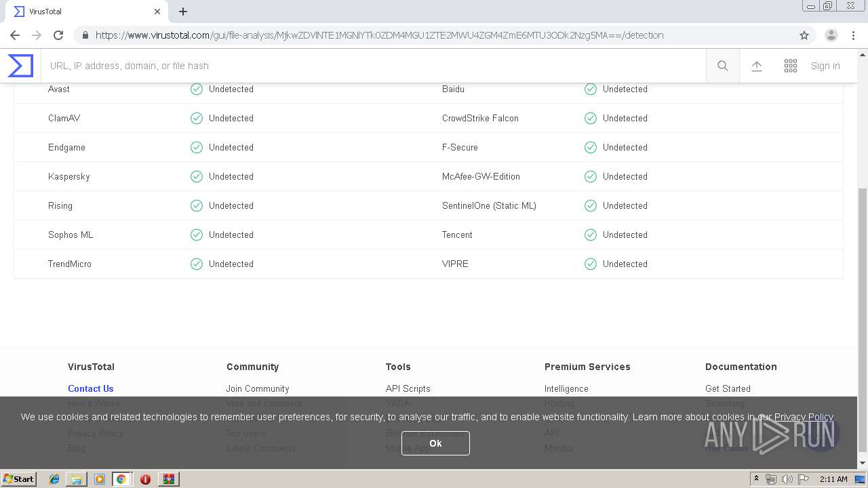Click the browser forward arrow
Image resolution: width=868 pixels, height=488 pixels.
37,35
